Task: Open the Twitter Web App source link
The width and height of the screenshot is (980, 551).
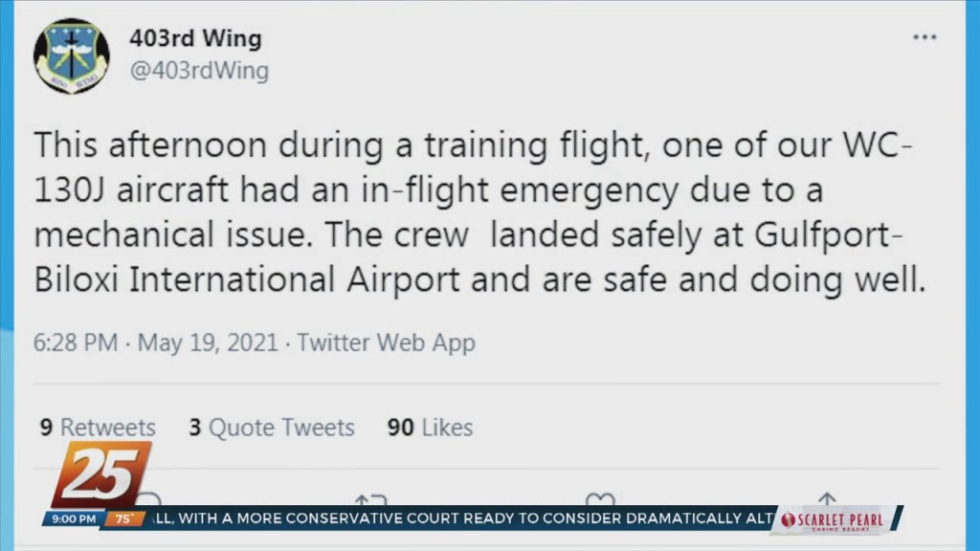Action: (x=386, y=342)
